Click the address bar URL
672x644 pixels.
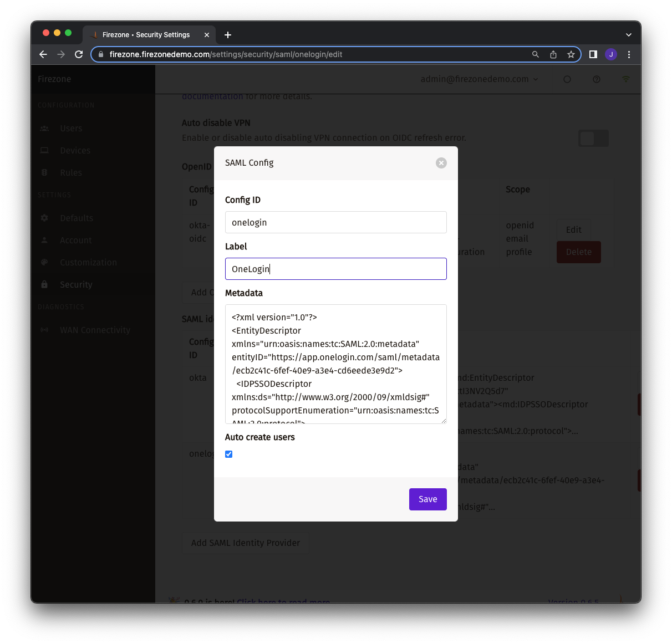pos(226,54)
